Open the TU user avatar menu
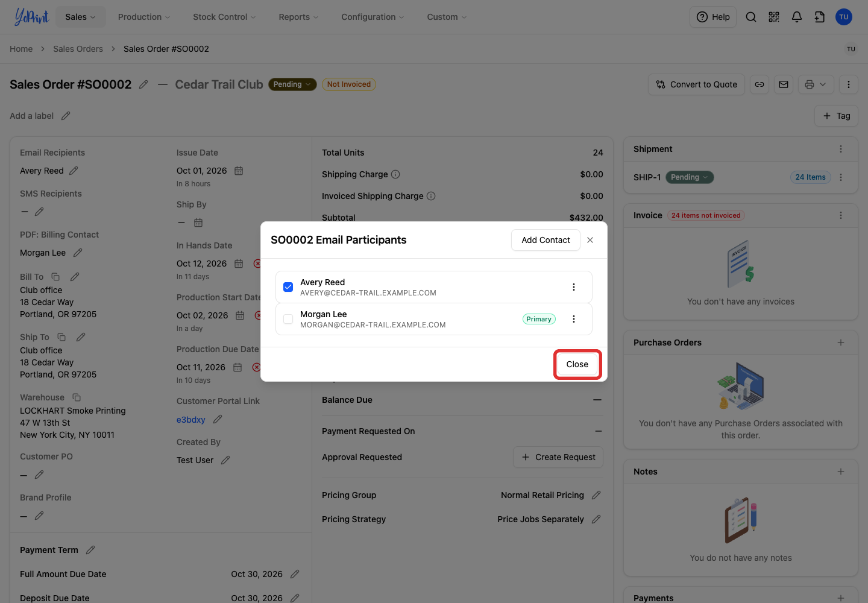The image size is (868, 603). pyautogui.click(x=844, y=17)
